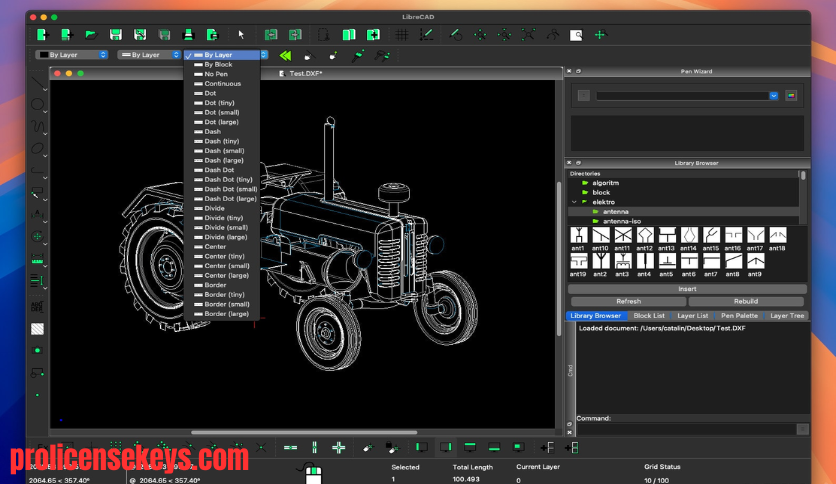Open the Polyline tools in left toolbar
The image size is (836, 484).
[37, 171]
